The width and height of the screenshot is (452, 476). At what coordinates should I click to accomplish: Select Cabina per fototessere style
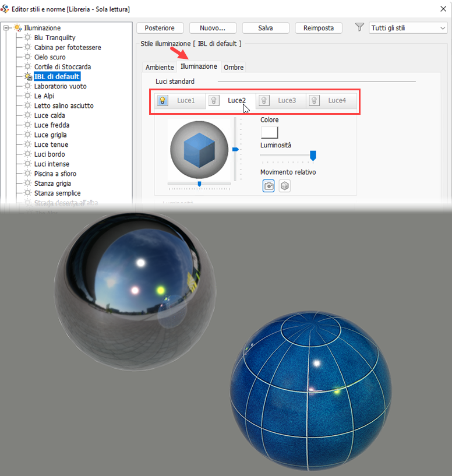coord(68,47)
